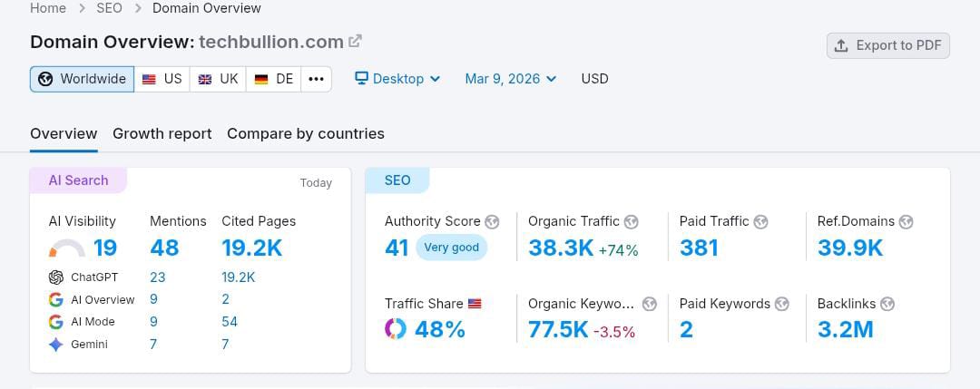980x389 pixels.
Task: Select the Worldwide database toggle
Action: 83,79
